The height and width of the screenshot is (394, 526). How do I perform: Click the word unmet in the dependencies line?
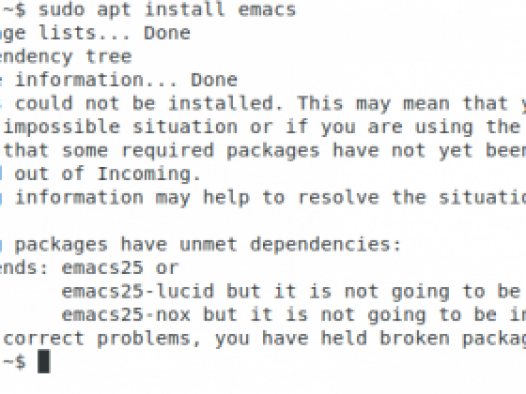click(208, 244)
